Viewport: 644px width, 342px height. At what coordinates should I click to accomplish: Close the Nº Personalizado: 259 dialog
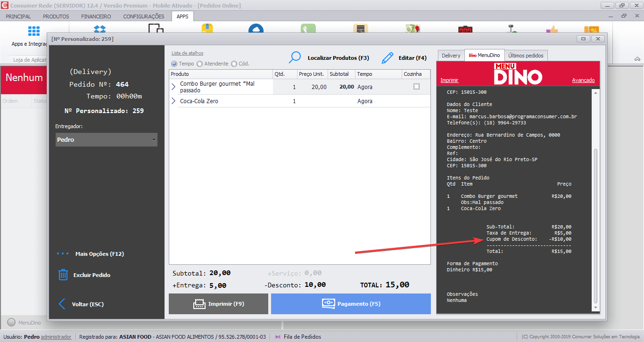[598, 39]
